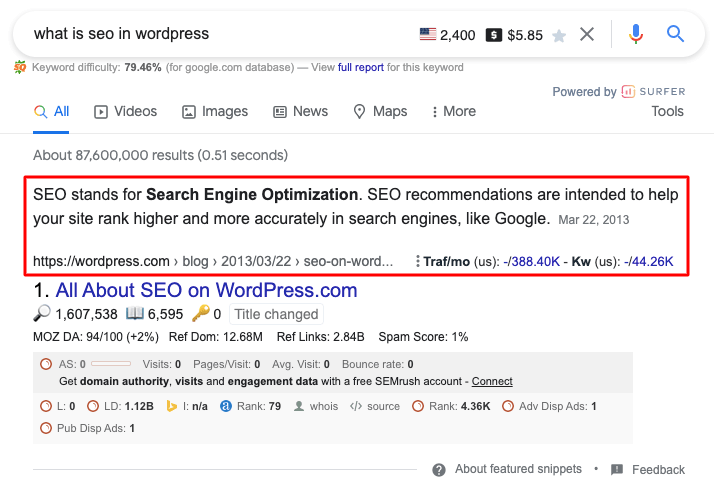This screenshot has height=495, width=714.
Task: Click the Videos tab play icon
Action: coord(101,112)
